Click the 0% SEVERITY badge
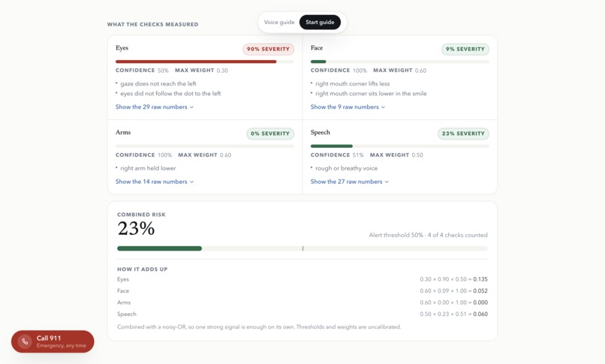 coord(270,134)
